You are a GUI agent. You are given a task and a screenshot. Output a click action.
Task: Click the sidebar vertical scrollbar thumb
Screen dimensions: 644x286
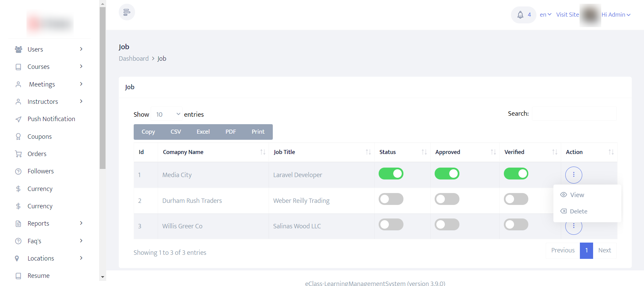[102, 88]
